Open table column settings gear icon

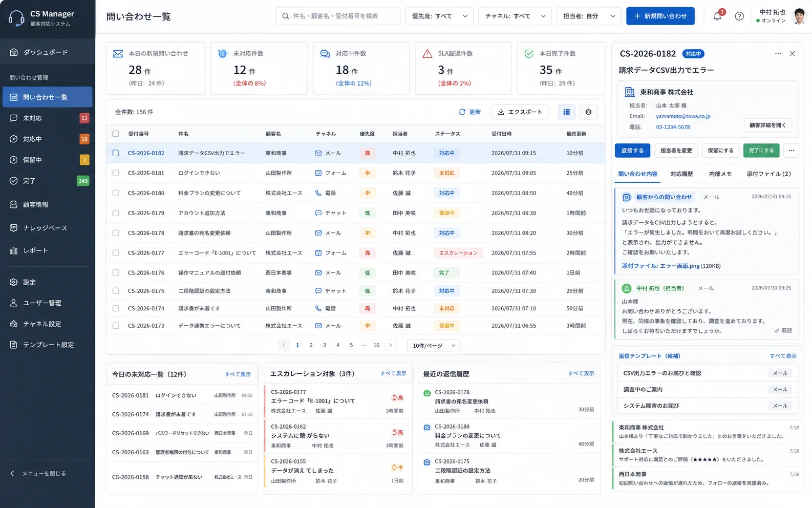[589, 112]
